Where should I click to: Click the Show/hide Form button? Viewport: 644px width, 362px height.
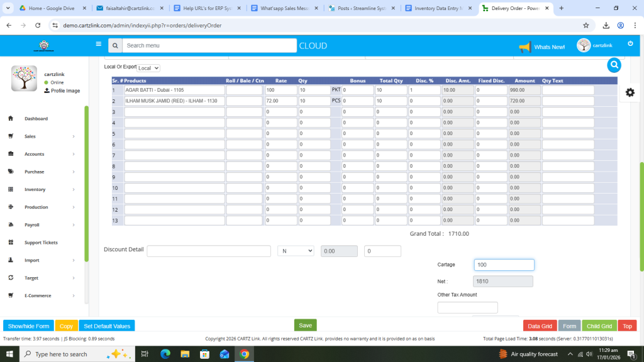coord(28,326)
